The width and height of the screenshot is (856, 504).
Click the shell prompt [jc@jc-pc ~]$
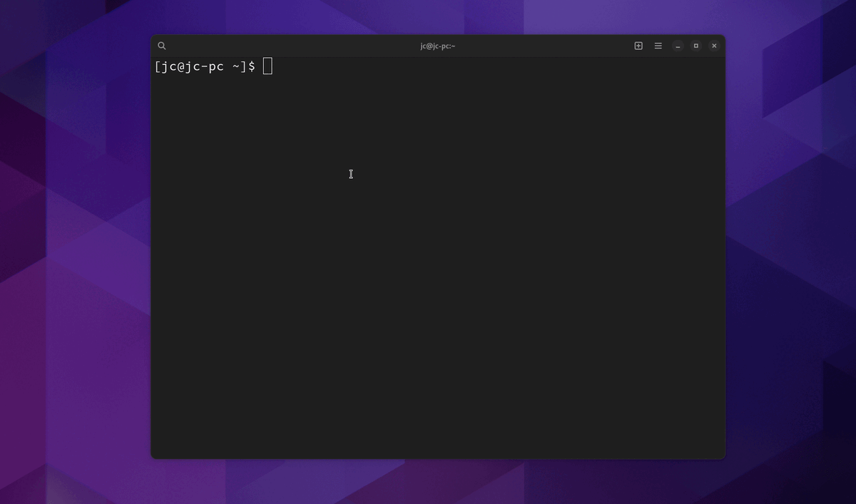click(205, 66)
